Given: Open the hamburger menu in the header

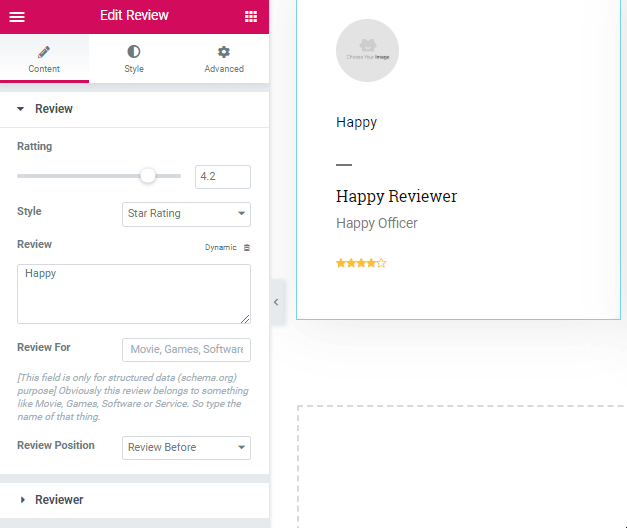Looking at the screenshot, I should (x=17, y=16).
